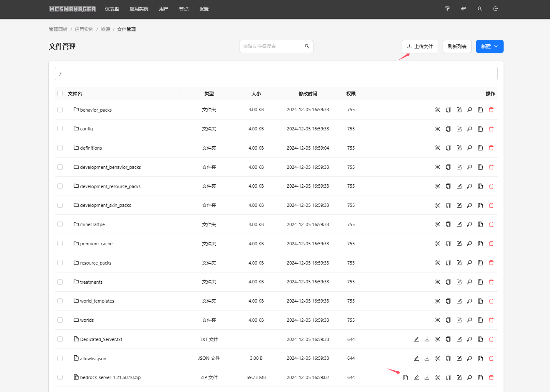Select the behavior_packs checkbox

coord(60,109)
